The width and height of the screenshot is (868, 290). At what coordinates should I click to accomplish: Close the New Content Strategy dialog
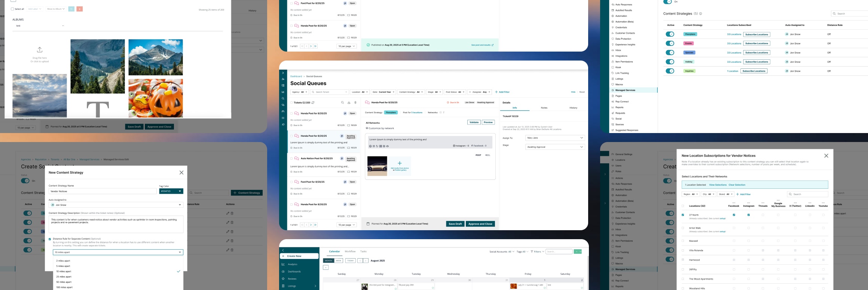coord(181,173)
